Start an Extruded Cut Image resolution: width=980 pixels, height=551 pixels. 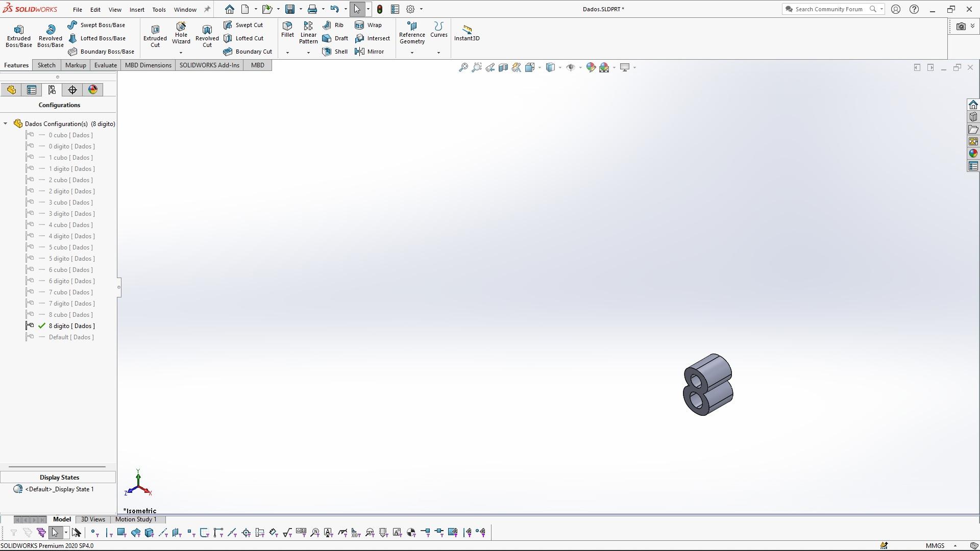155,36
